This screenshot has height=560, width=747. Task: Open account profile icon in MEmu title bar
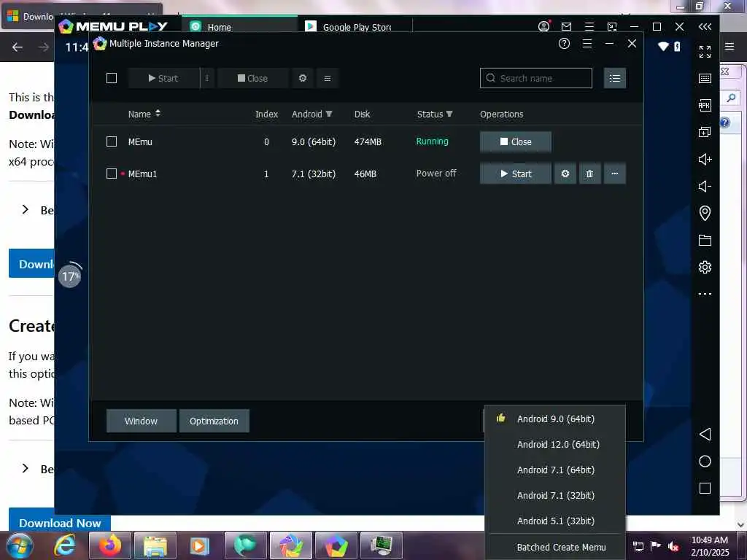click(x=543, y=27)
